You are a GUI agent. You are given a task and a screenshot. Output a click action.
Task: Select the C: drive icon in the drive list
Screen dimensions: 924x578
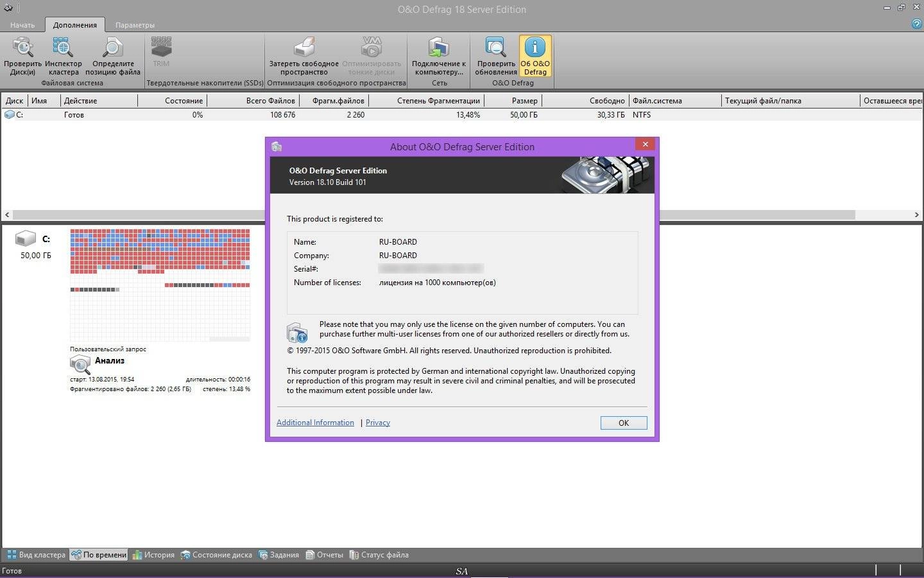pyautogui.click(x=9, y=115)
